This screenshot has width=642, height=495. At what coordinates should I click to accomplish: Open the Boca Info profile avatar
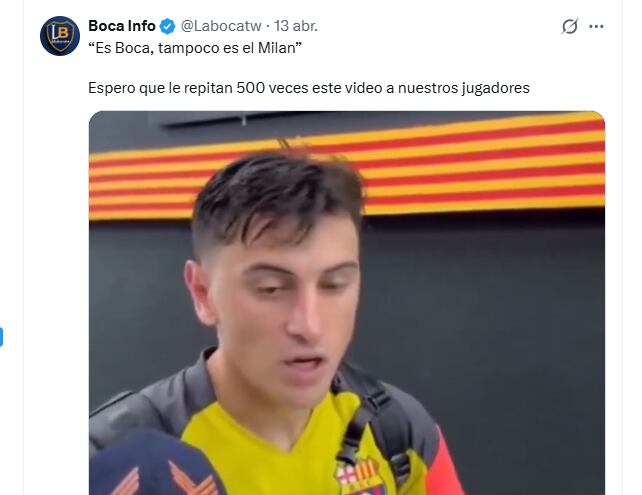point(60,36)
